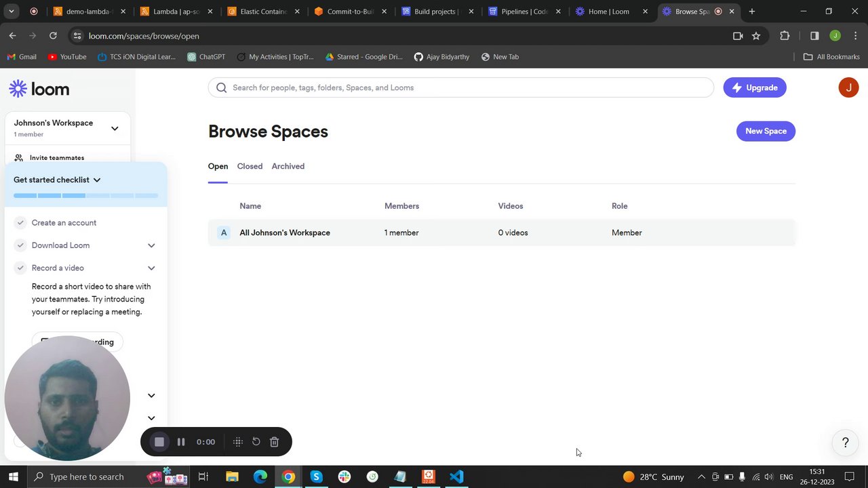Open Microsoft Edge from the taskbar
Screen dimensions: 868x488
pos(260,476)
